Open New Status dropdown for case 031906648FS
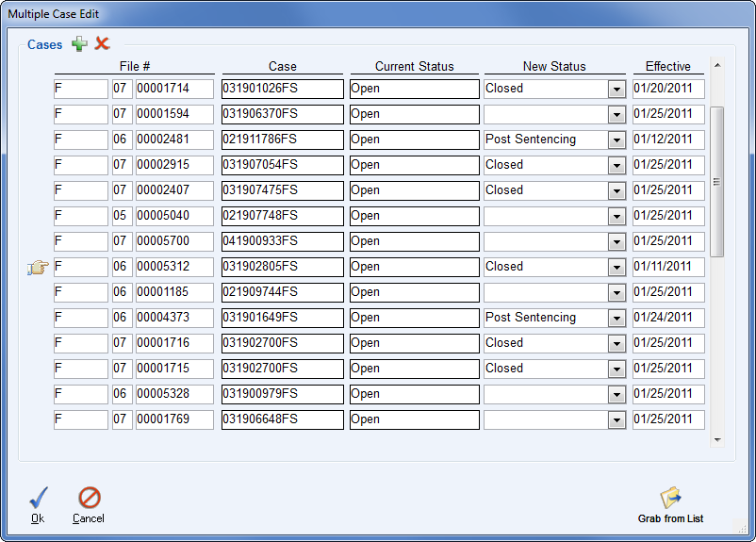Image resolution: width=756 pixels, height=542 pixels. pos(616,420)
